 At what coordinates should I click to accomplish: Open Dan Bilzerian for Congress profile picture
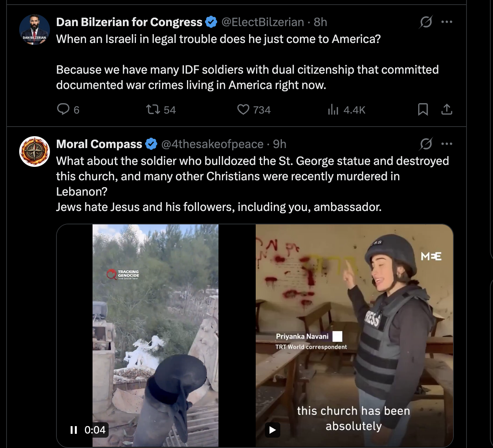click(35, 30)
